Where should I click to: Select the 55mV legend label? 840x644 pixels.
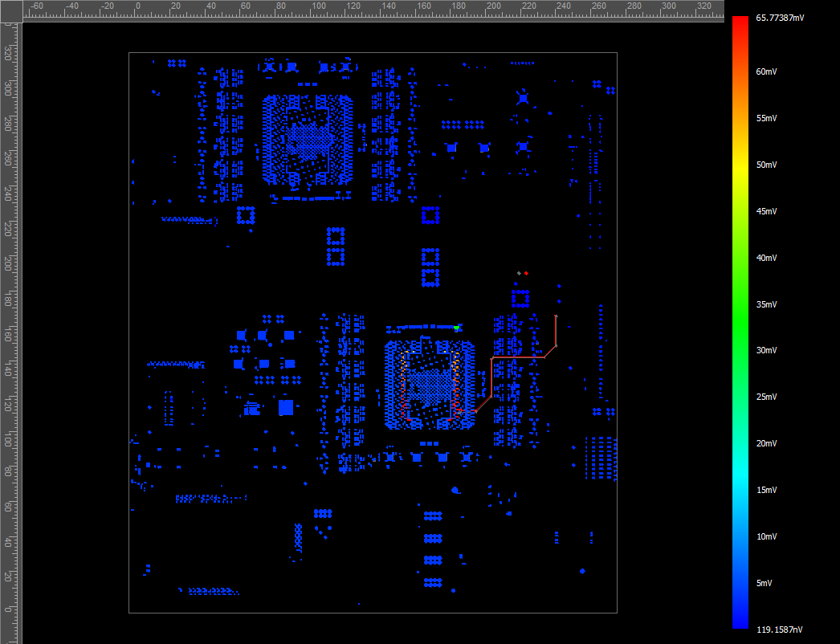(x=766, y=118)
